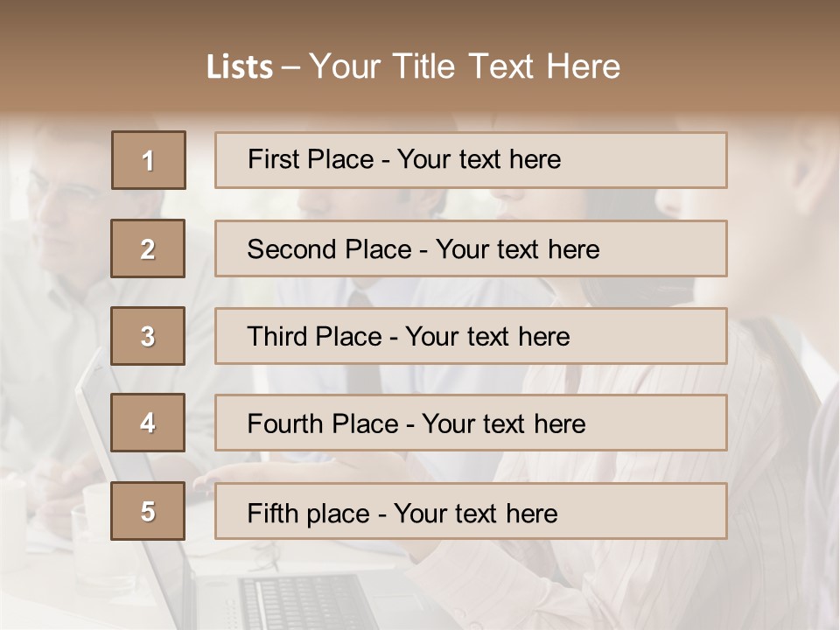This screenshot has height=630, width=840.
Task: Click the number 5 box
Action: click(x=148, y=511)
